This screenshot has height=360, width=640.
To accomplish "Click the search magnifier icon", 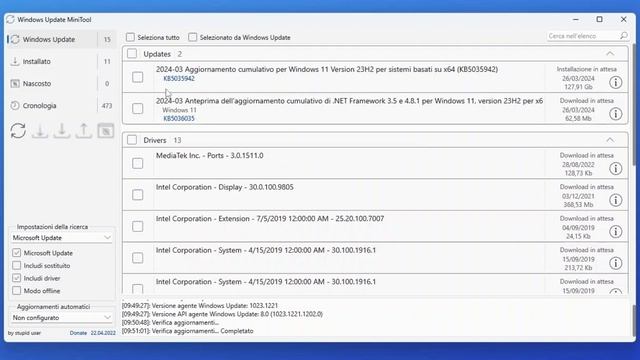I will [623, 36].
